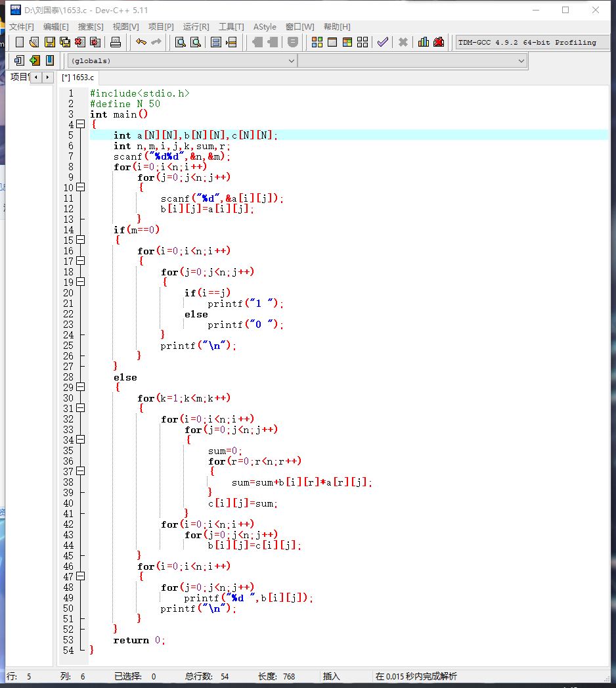Collapse the code fold at line 37
Image resolution: width=616 pixels, height=688 pixels.
tap(81, 471)
